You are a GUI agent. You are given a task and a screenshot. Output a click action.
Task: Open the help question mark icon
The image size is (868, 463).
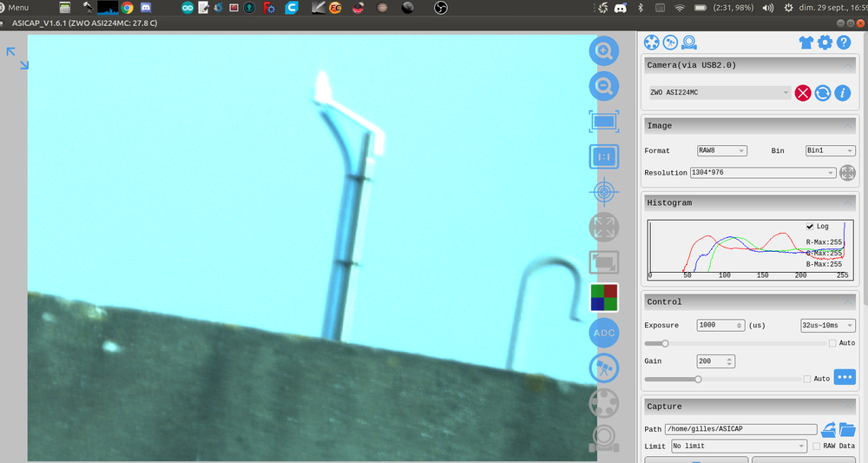[843, 43]
